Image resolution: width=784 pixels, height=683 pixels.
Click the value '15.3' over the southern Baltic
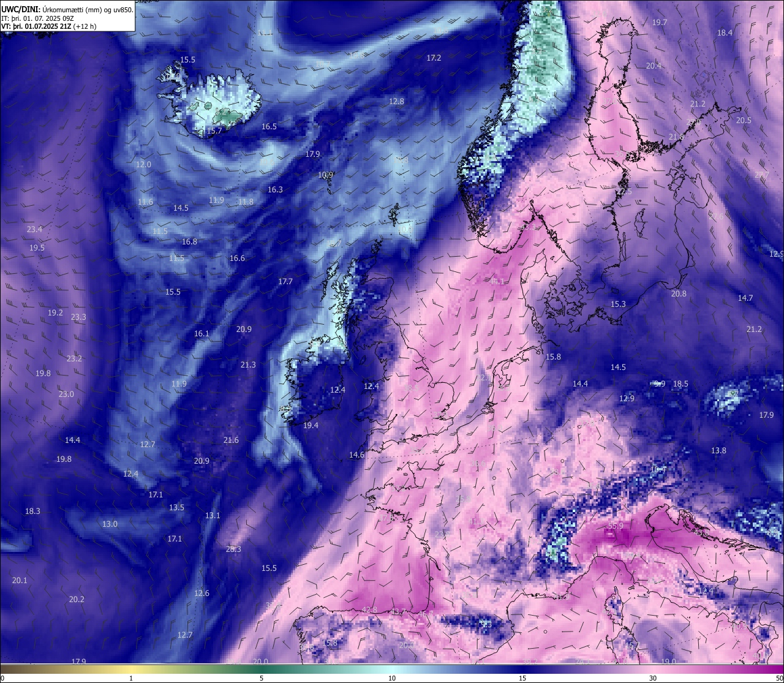[x=618, y=304]
